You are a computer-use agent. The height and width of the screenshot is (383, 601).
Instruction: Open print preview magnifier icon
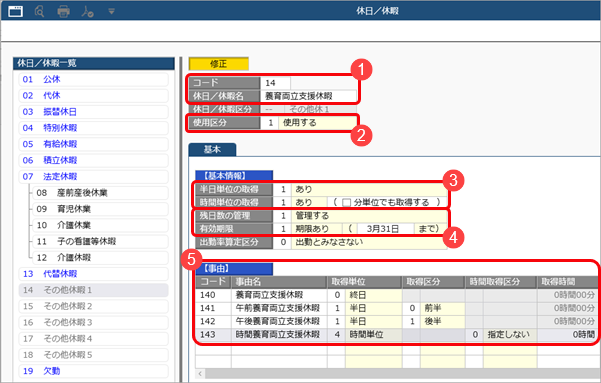click(x=39, y=12)
